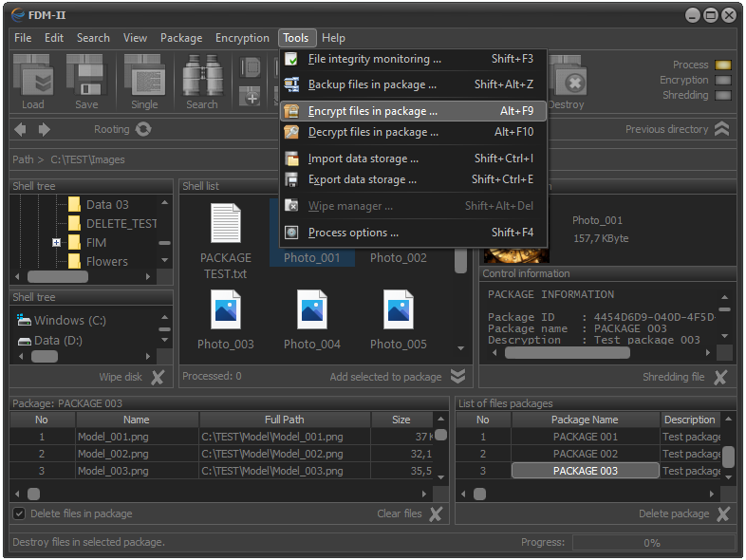Select PACKAGE 002 in packages list

click(586, 454)
